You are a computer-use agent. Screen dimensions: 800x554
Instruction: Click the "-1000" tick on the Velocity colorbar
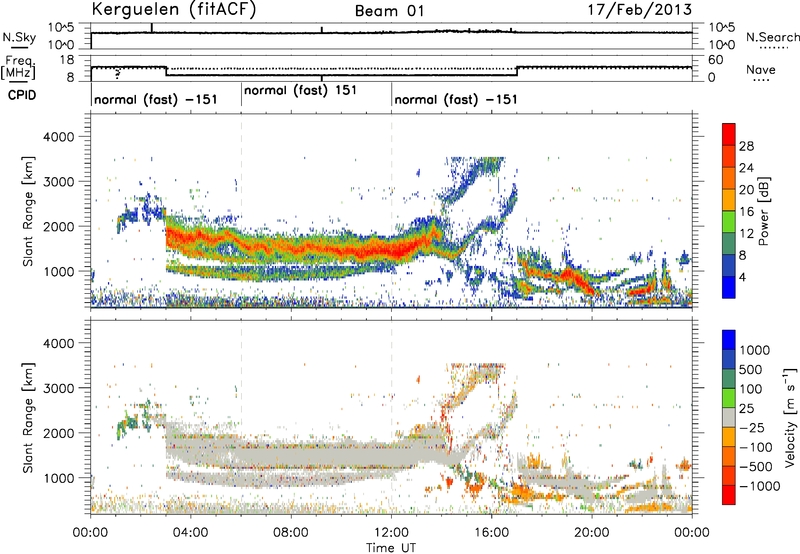(x=759, y=486)
